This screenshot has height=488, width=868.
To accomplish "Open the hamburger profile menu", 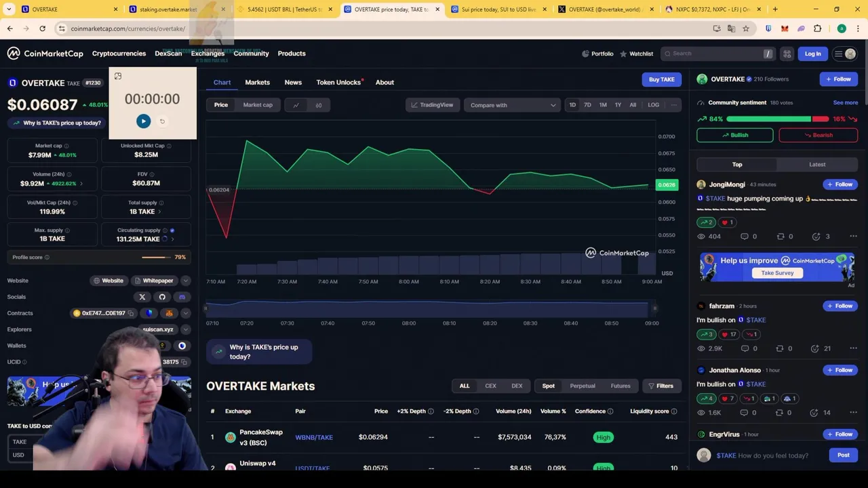I will [x=845, y=54].
